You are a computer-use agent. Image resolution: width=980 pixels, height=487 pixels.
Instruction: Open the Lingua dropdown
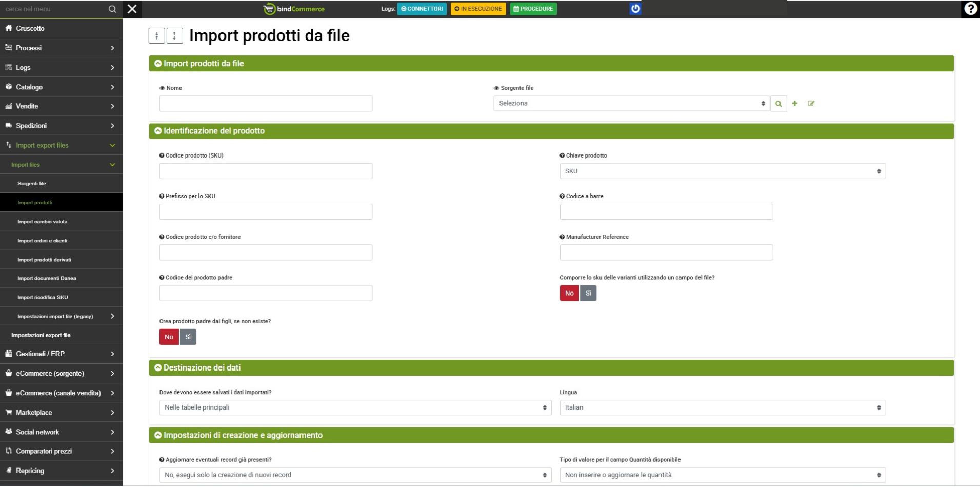[722, 407]
